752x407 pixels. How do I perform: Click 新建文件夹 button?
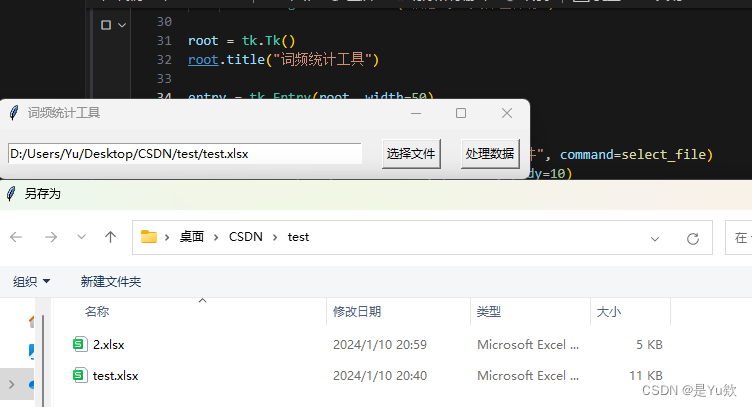point(111,281)
